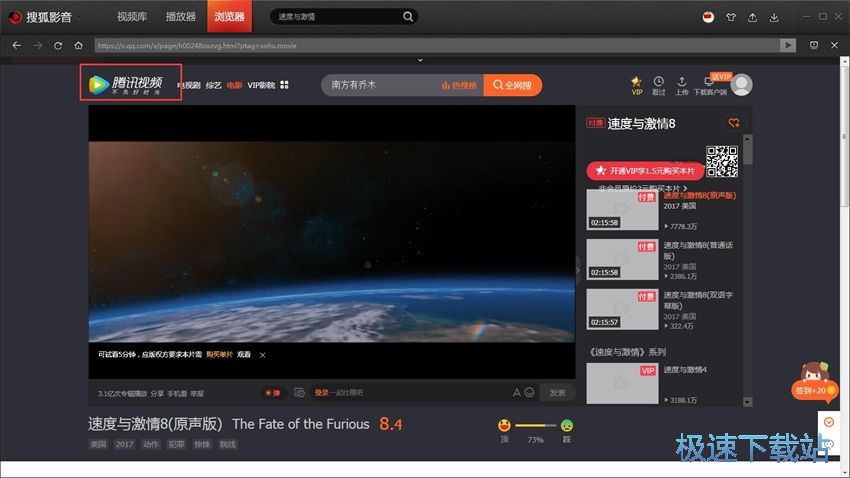Click the 登录 link in comment box
The width and height of the screenshot is (850, 478).
[x=321, y=392]
